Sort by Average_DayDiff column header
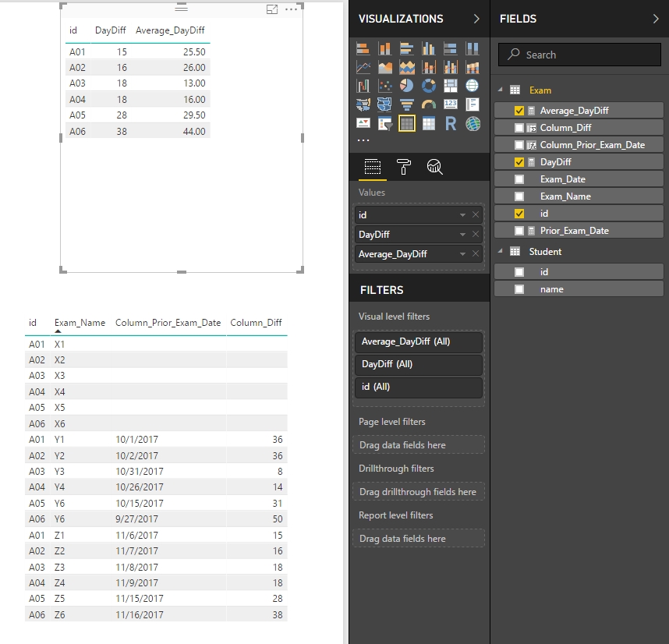 coord(170,30)
